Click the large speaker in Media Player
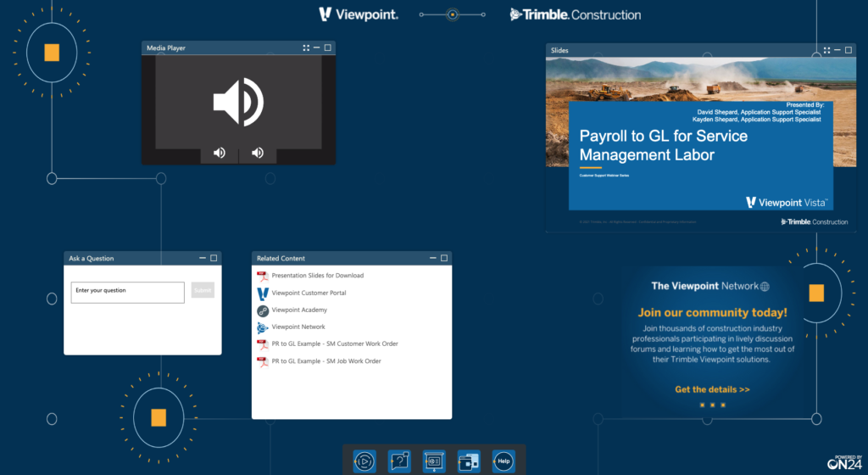Screen dimensions: 868x475 click(238, 102)
